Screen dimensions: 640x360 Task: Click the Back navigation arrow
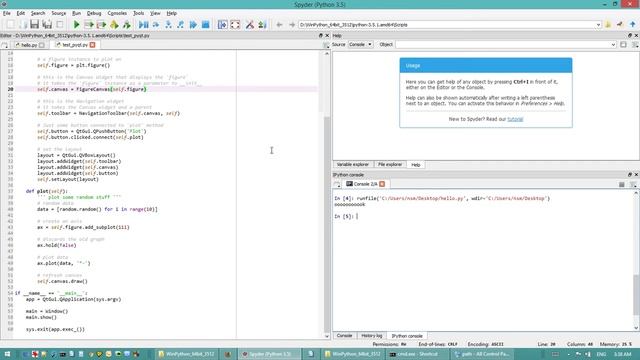pyautogui.click(x=279, y=24)
